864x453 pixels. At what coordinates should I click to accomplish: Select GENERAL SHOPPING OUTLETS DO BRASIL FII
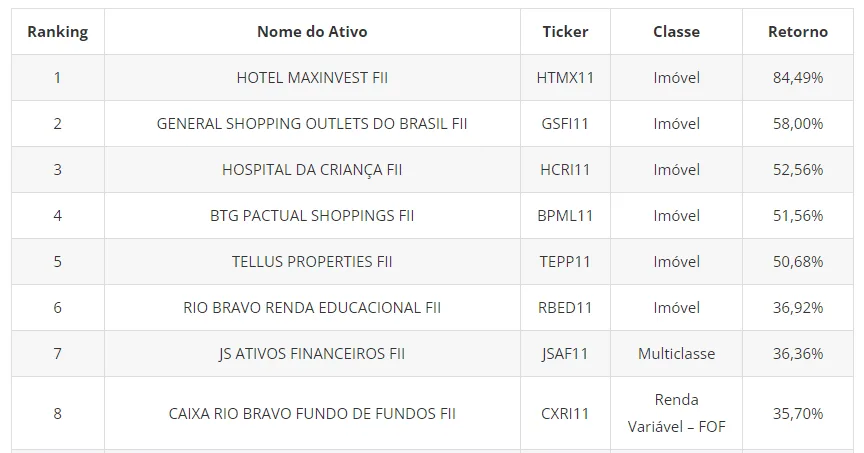point(312,123)
